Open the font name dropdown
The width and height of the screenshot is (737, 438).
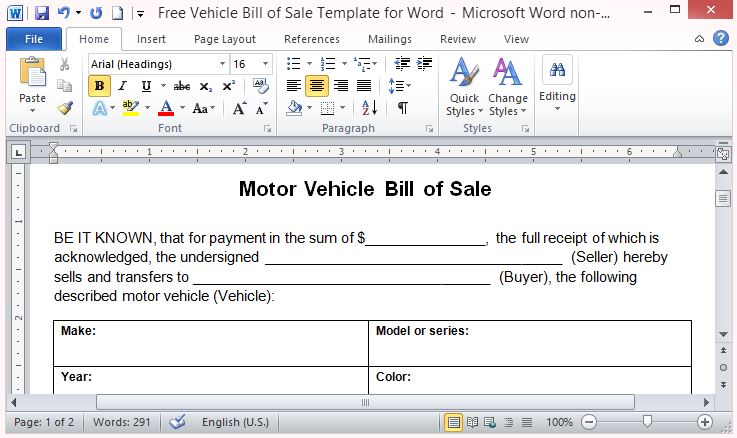coord(221,64)
